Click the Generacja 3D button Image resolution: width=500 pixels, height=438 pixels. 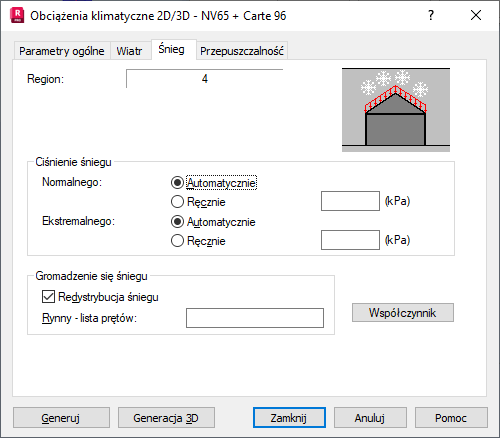[166, 418]
